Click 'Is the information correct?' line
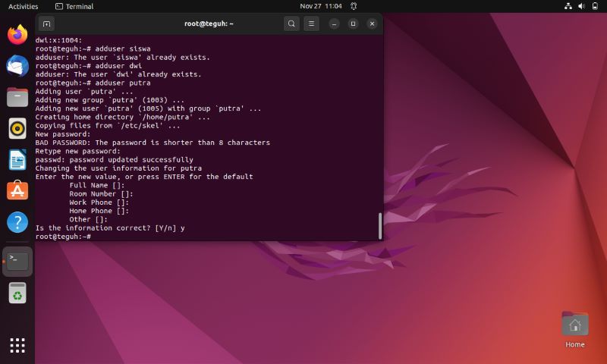The width and height of the screenshot is (607, 364). (110, 227)
